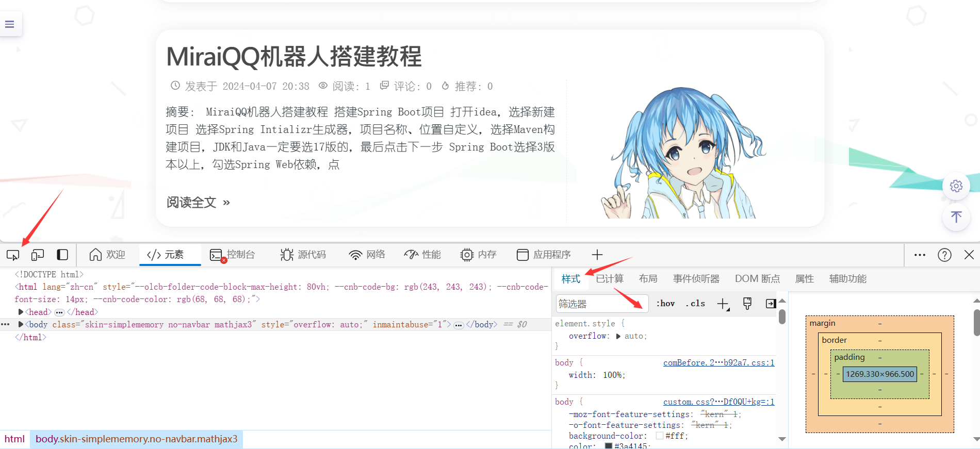Viewport: 980px width, 449px height.
Task: Open the 网络 network tab
Action: [367, 255]
